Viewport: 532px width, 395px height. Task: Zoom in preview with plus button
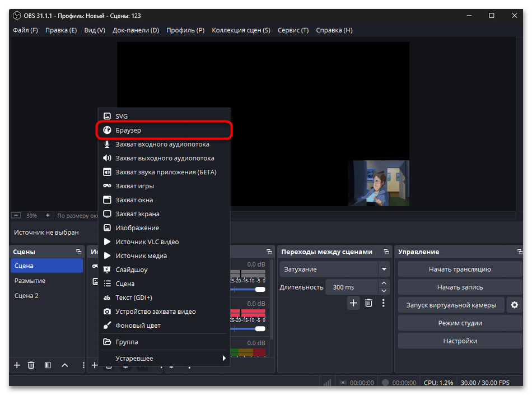point(48,215)
